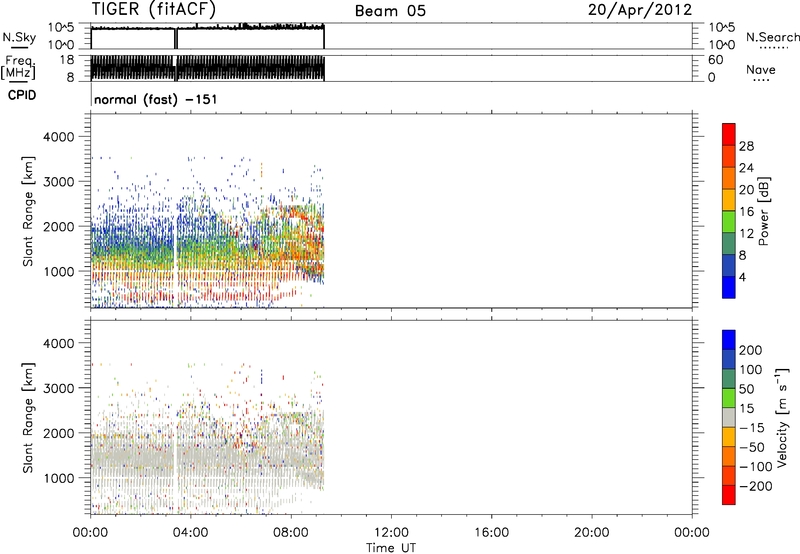Screen dimensions: 800x554
Task: Click the "Beam 05" heading
Action: coord(390,11)
